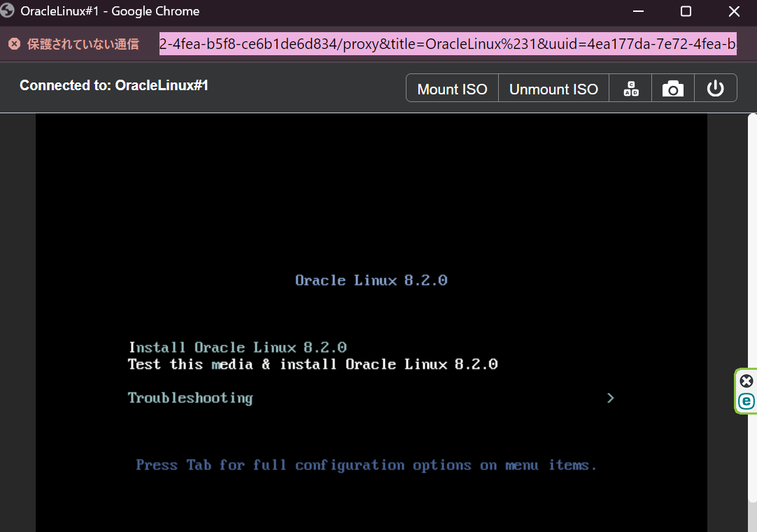Click Connected to: OracleLinux#1 label
Image resolution: width=757 pixels, height=532 pixels.
point(114,85)
